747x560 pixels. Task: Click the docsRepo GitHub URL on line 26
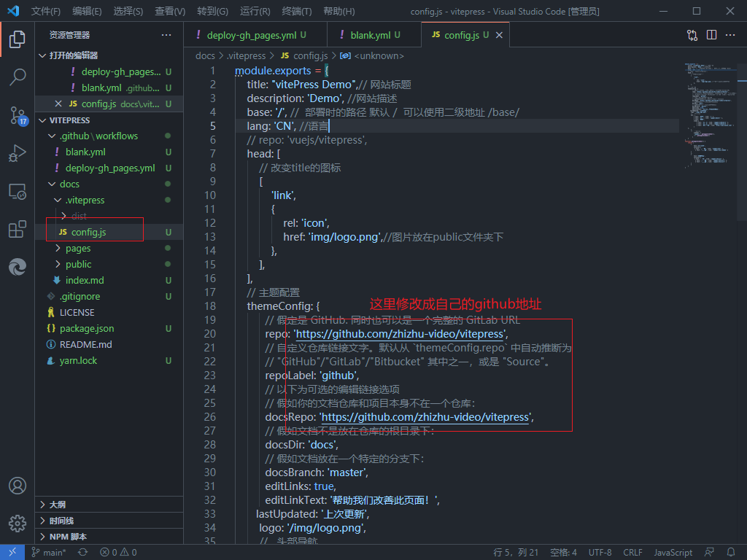(x=425, y=417)
